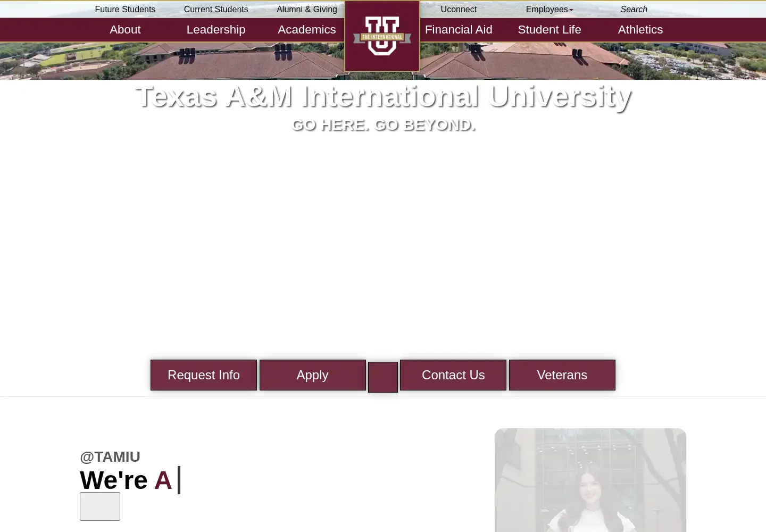
Task: Open the Leadership menu
Action: pos(216,30)
